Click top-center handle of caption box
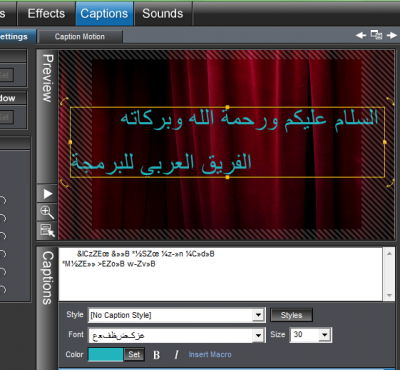400x370 pixels. coord(227,107)
